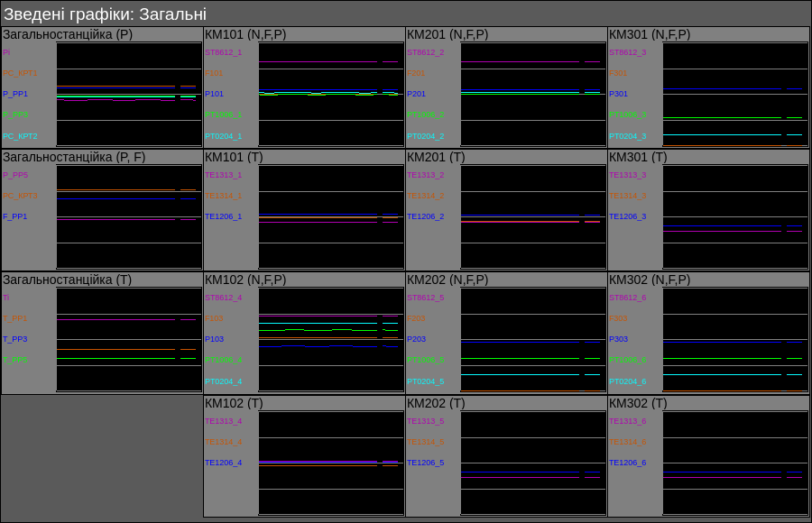Image resolution: width=812 pixels, height=523 pixels.
Task: Click the KM301 (T) trend plot
Action: 735,216
